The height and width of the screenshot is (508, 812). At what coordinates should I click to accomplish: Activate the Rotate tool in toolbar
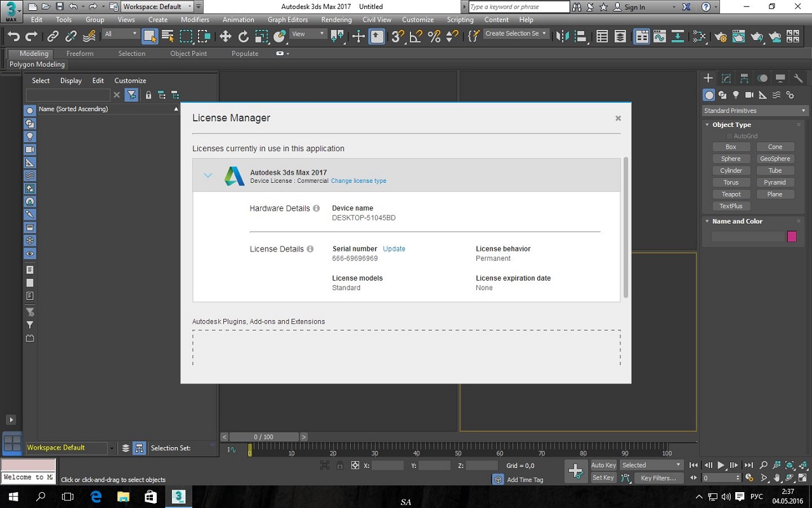(243, 37)
